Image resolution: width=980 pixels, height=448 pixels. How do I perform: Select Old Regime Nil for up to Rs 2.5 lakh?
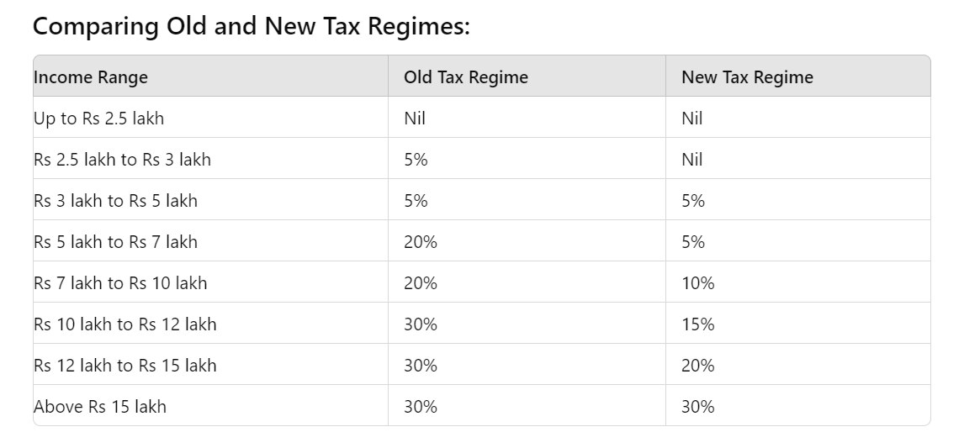(415, 119)
